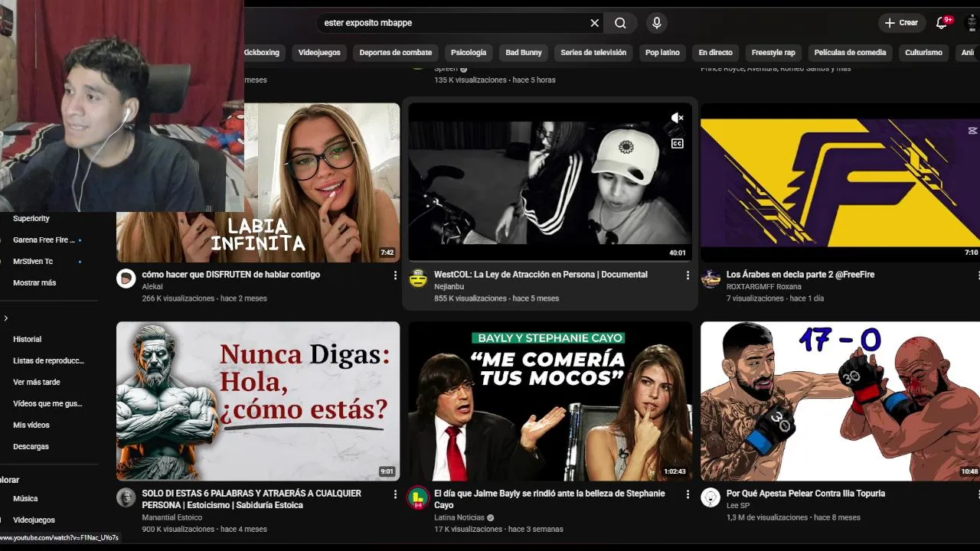
Task: Click the Alekai channel name
Action: (x=152, y=287)
